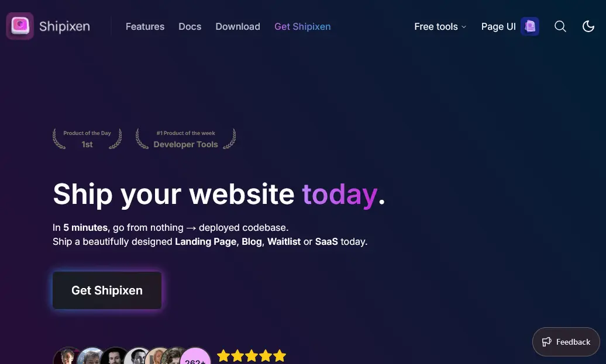Click the chevron beside Free tools

(464, 27)
